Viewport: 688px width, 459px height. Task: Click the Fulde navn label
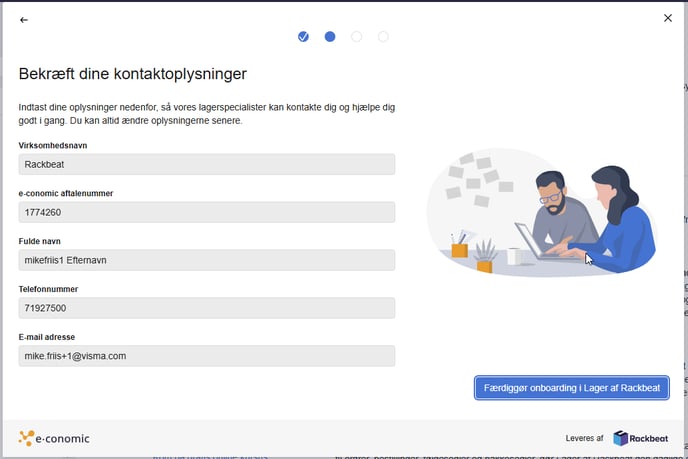point(39,241)
